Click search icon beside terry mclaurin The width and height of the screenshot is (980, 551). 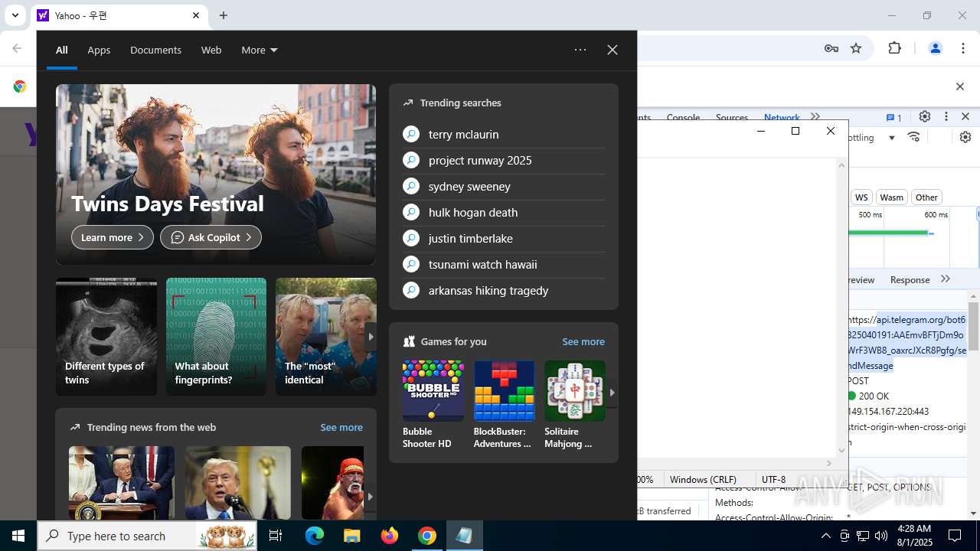pos(411,134)
